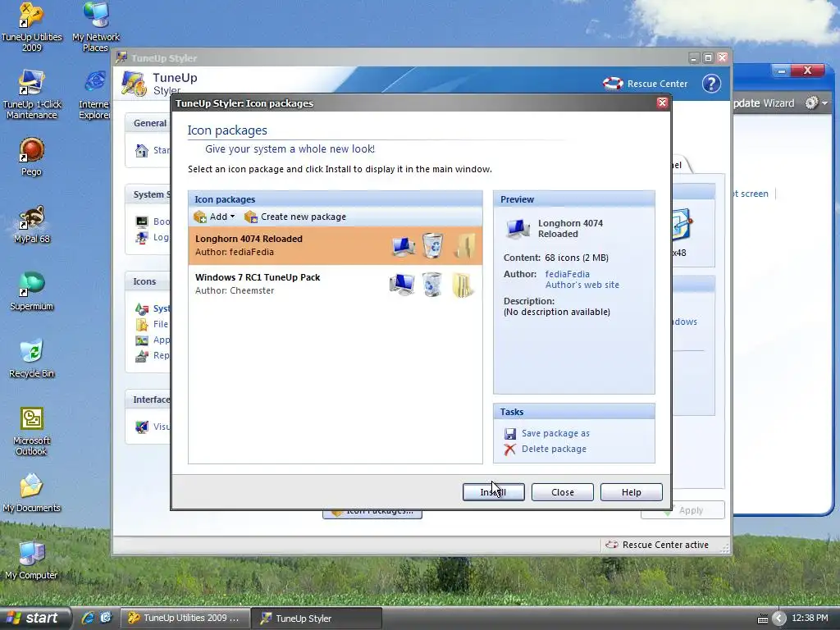Screen dimensions: 840x630
Task: Click the preview pane computer icon
Action: coord(518,228)
